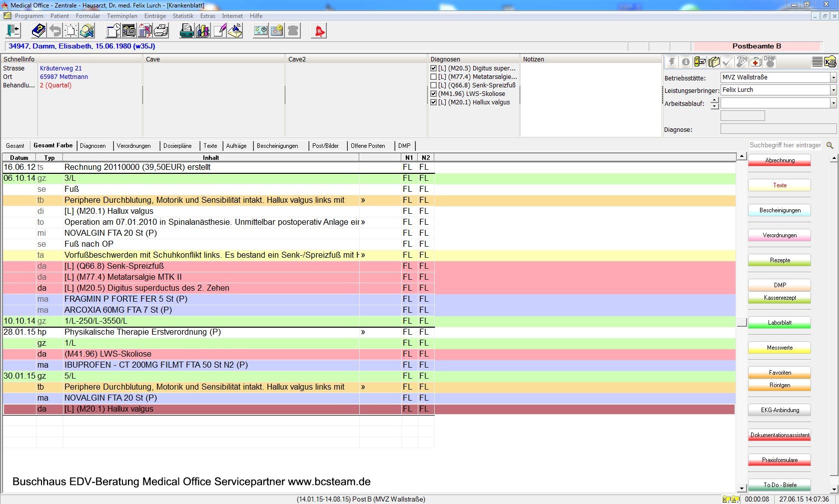Screen dimensions: 839x504
Task: Click the search magnifier next to Suchbegriff
Action: [830, 145]
